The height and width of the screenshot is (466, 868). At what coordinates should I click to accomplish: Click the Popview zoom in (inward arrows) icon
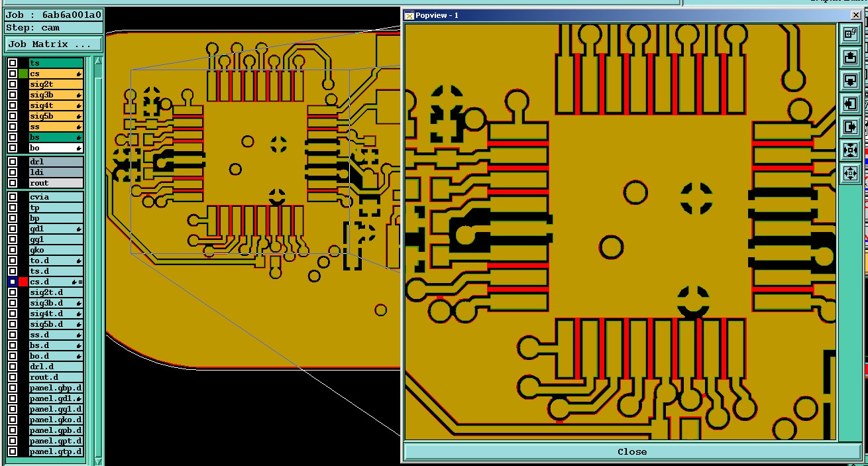point(850,150)
